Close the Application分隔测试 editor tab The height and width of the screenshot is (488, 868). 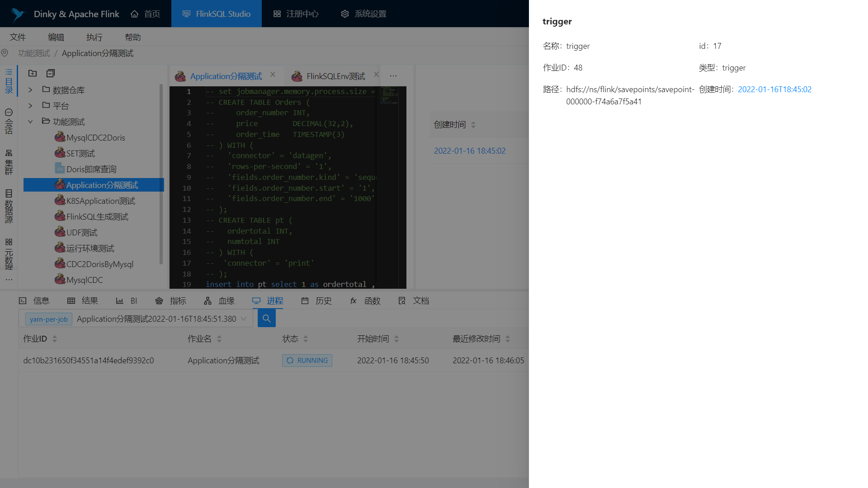coord(273,75)
